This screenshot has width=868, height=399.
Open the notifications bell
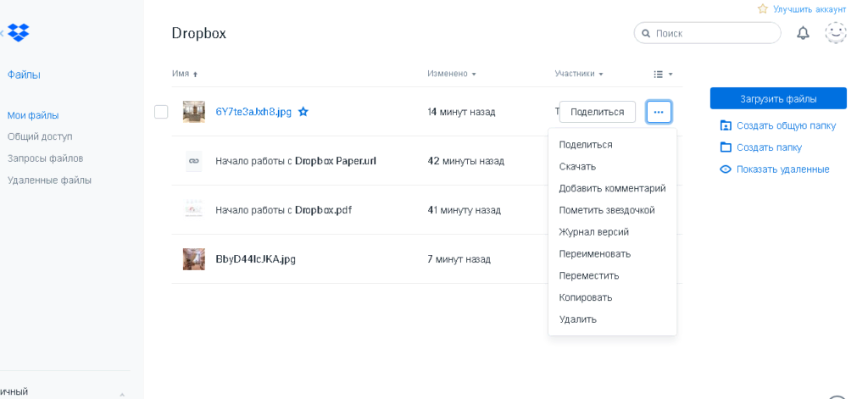pyautogui.click(x=803, y=33)
